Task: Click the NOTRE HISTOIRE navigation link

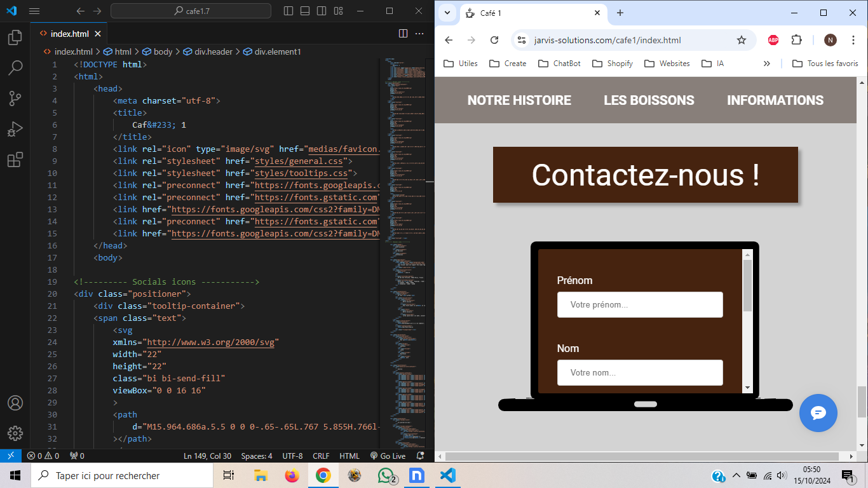Action: 519,100
